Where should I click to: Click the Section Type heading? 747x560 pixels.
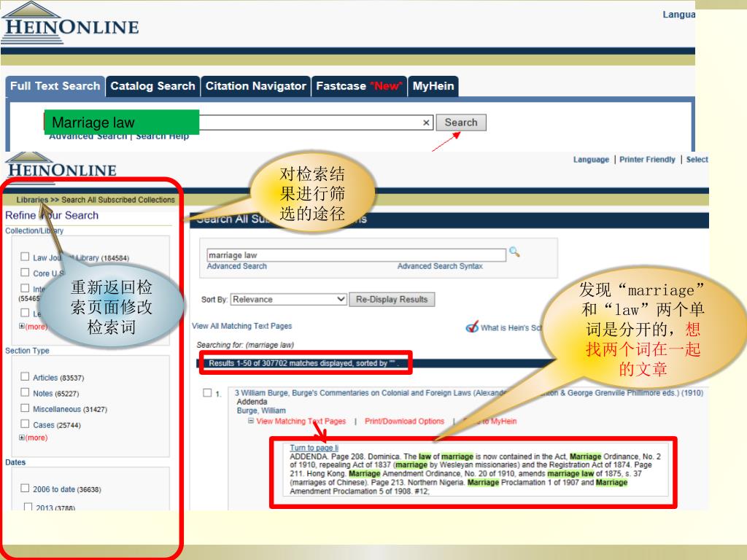tap(27, 351)
